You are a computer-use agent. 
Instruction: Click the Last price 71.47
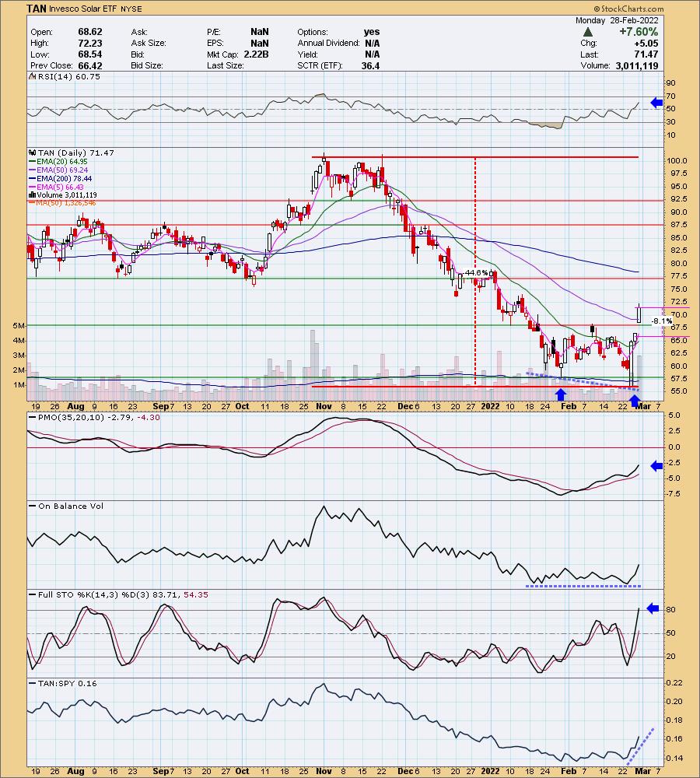coord(646,54)
